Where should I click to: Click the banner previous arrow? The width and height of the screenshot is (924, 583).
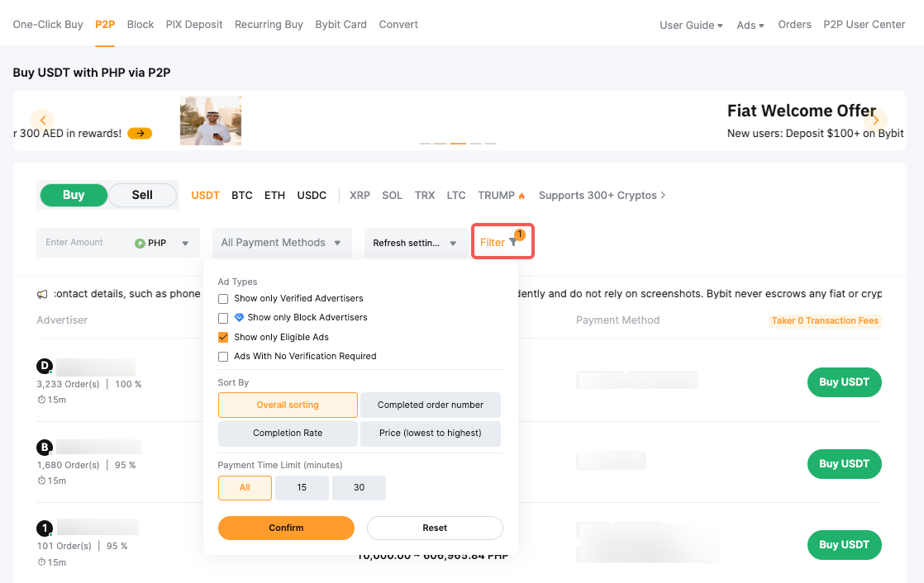click(x=42, y=120)
